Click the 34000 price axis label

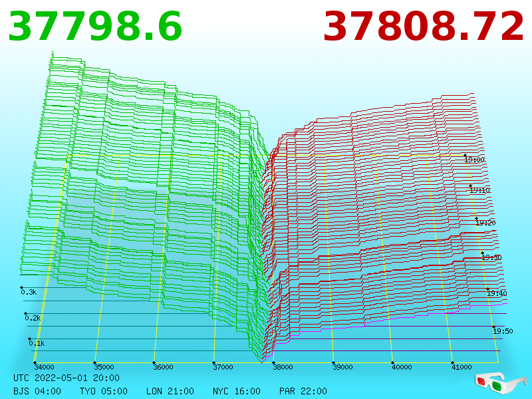(x=44, y=367)
